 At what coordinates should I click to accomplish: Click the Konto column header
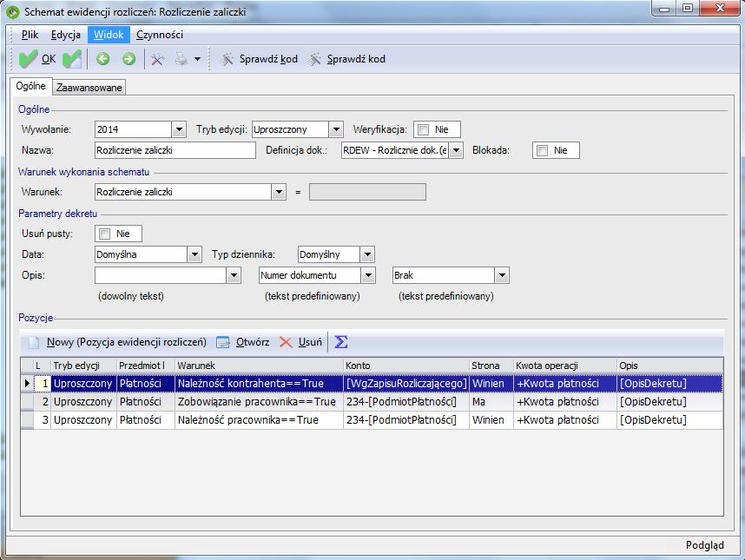406,366
